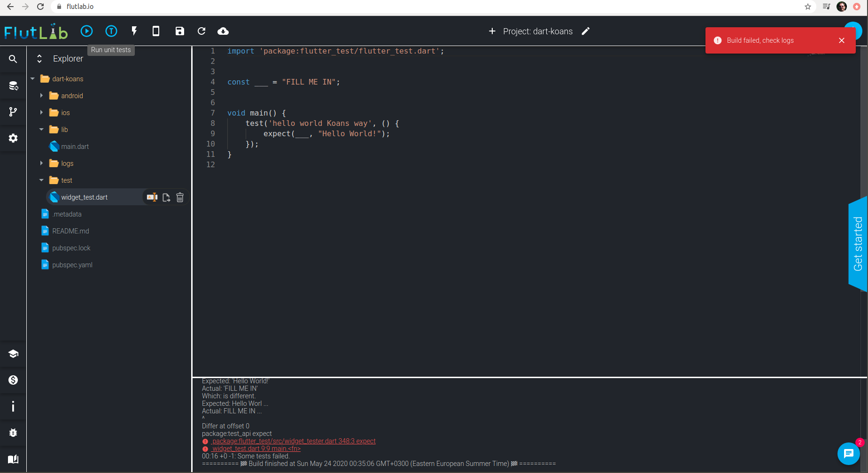The height and width of the screenshot is (473, 868).
Task: Trigger hot reload with the lightning icon
Action: point(134,31)
